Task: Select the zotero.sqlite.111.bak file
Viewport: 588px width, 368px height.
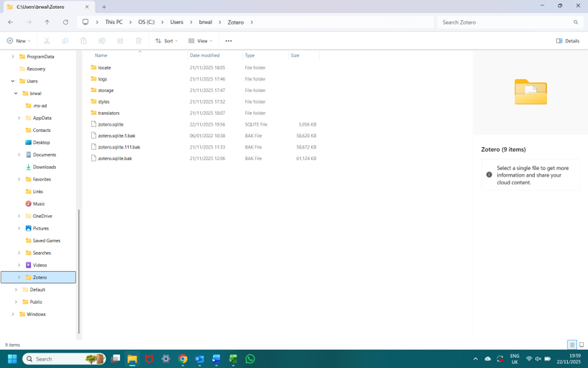Action: (x=119, y=147)
